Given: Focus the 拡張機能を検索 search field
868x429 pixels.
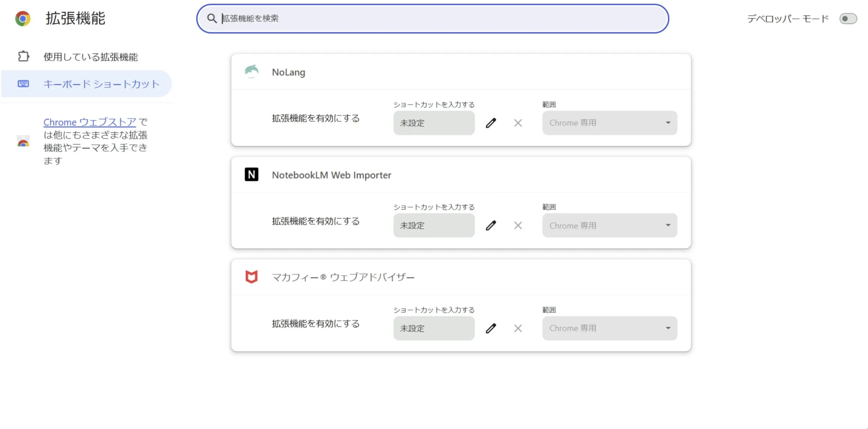Looking at the screenshot, I should click(433, 18).
